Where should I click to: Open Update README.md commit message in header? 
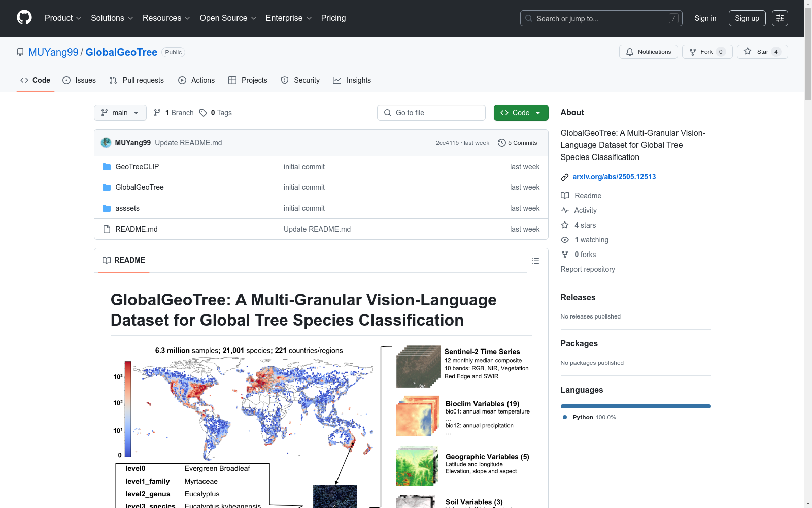[188, 143]
